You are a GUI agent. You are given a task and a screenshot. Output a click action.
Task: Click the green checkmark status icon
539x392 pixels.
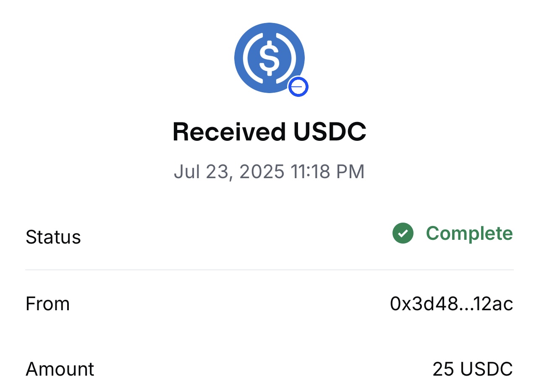click(403, 234)
